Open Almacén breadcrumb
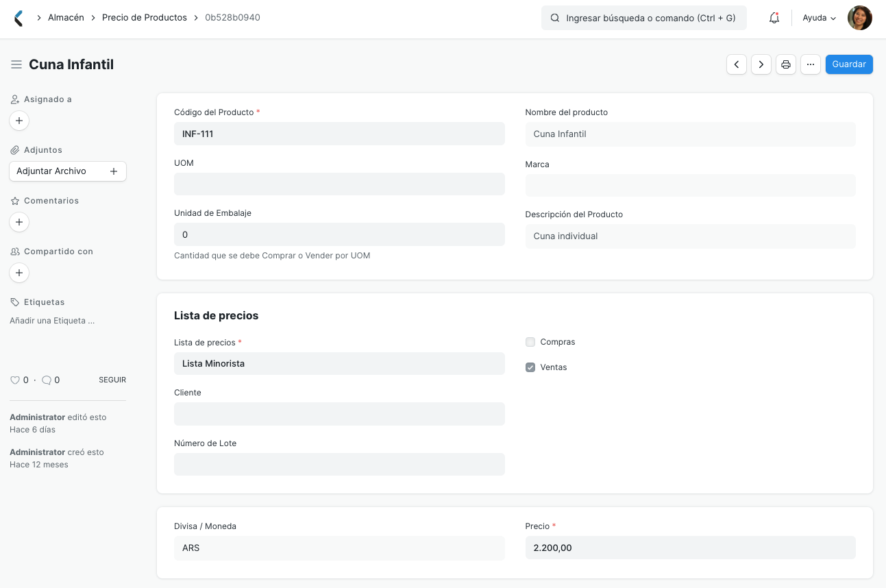 tap(66, 18)
